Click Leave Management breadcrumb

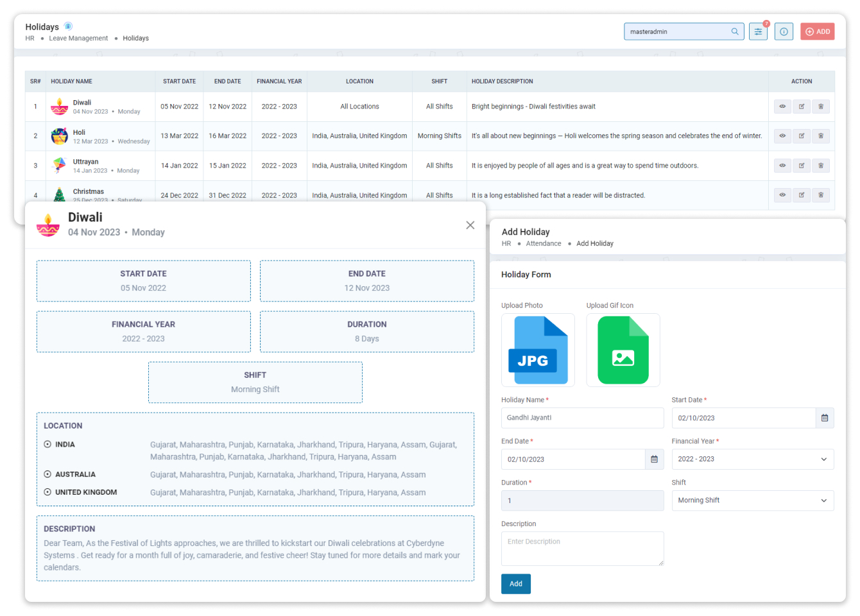pos(78,38)
